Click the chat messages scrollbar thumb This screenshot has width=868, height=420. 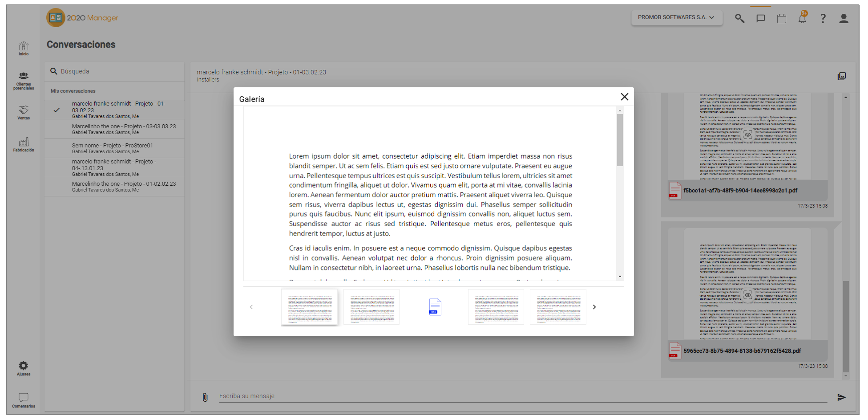[846, 326]
